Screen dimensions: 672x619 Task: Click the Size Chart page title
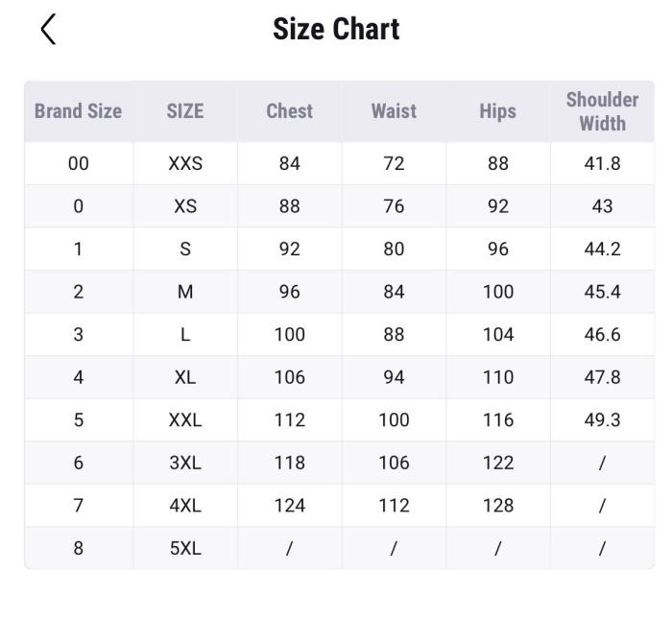coord(336,29)
